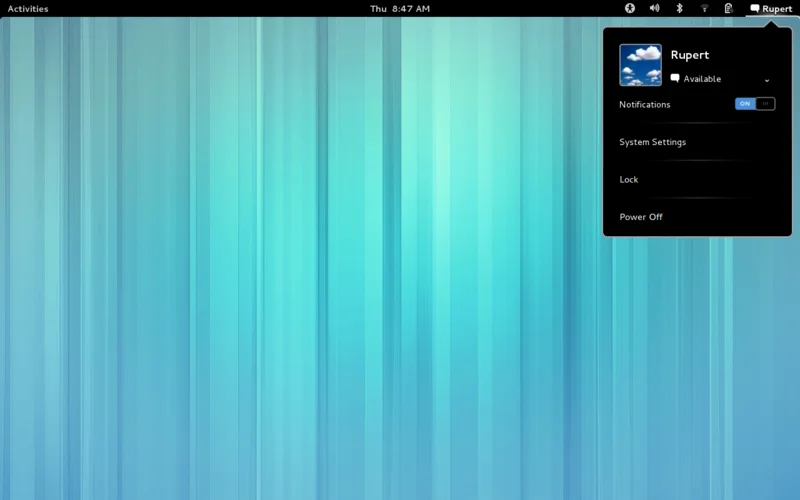Click the chat bubble icon beside Rupert in top bar
800x500 pixels.
(x=755, y=8)
